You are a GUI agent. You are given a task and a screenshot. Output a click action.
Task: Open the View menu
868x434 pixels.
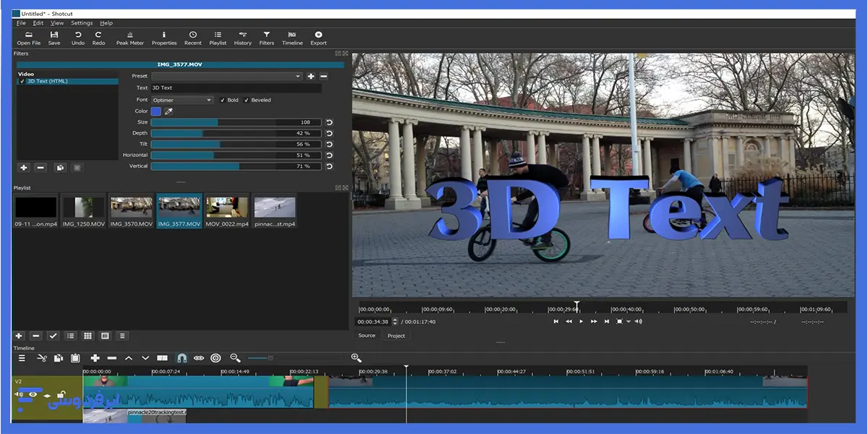pos(57,23)
